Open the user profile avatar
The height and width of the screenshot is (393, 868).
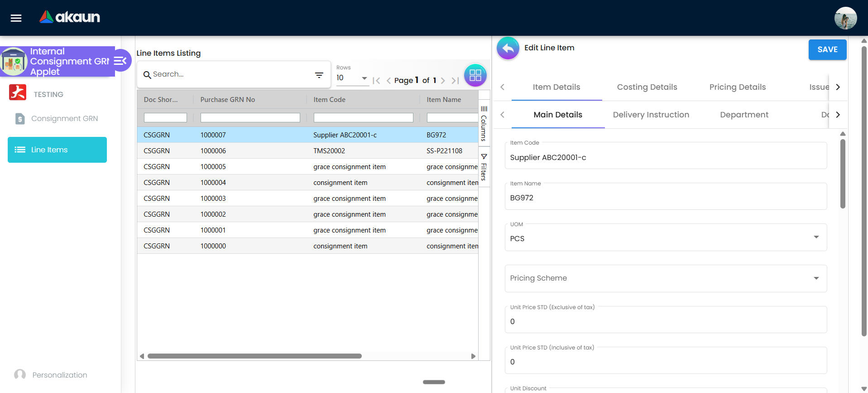point(845,18)
